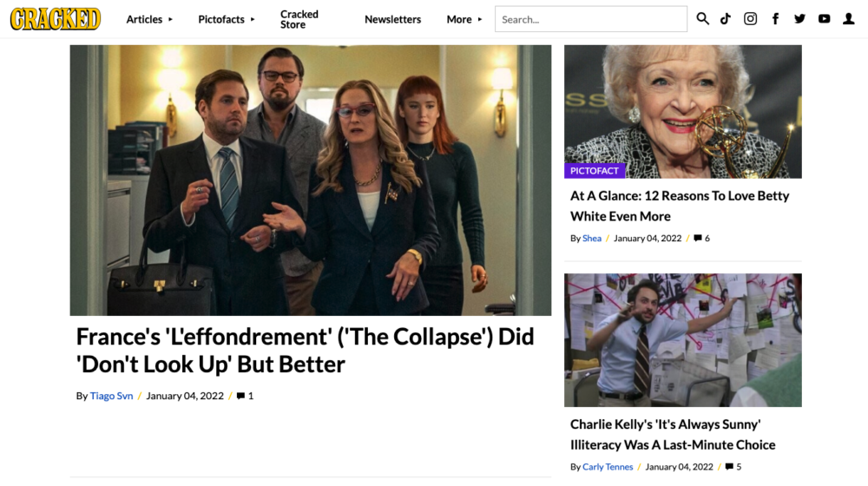Expand the Articles dropdown menu

[149, 19]
